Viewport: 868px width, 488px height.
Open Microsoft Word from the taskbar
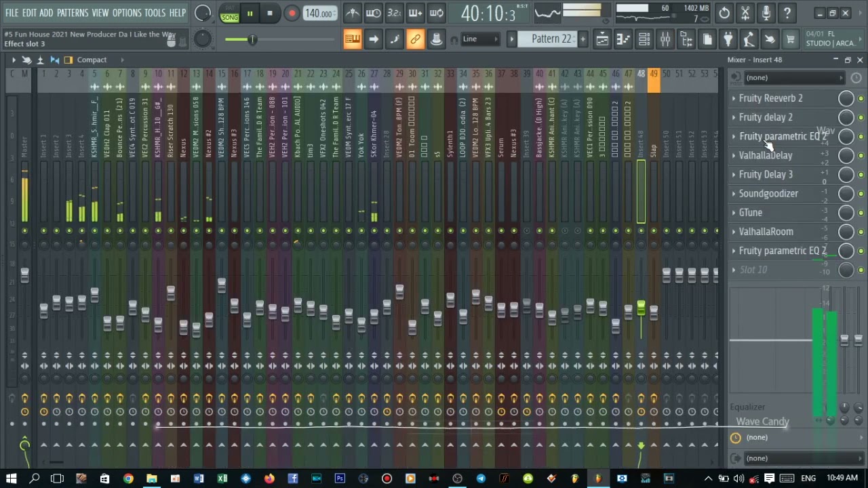tap(199, 479)
